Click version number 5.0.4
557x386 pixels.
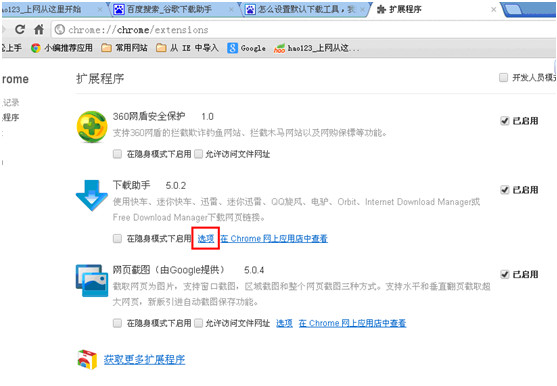[254, 271]
